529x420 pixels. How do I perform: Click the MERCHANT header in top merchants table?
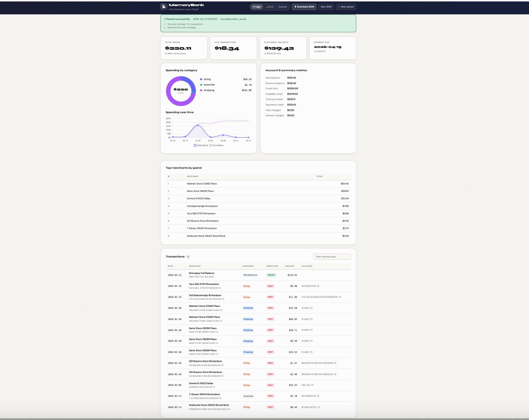click(x=193, y=177)
